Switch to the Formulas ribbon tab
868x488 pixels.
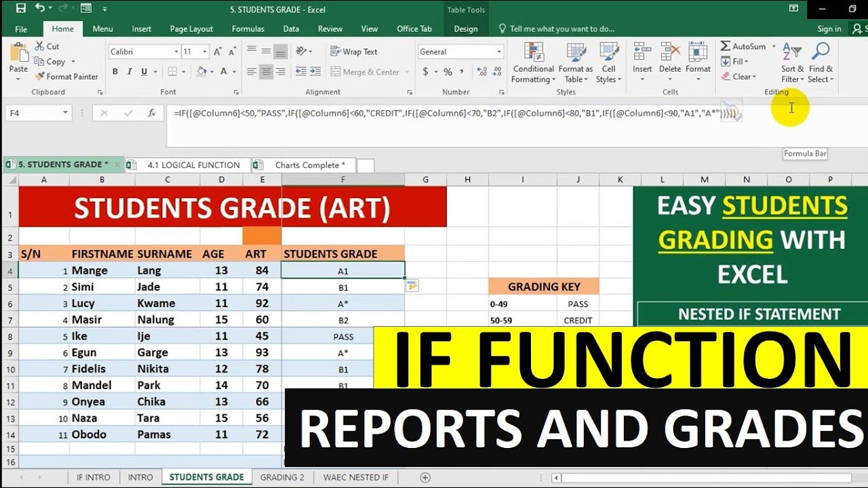[248, 29]
